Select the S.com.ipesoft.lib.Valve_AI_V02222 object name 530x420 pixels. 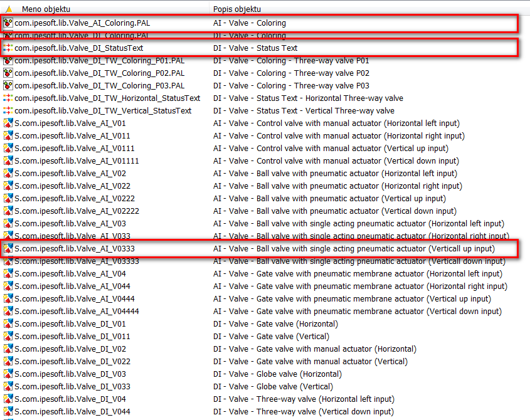pyautogui.click(x=77, y=211)
